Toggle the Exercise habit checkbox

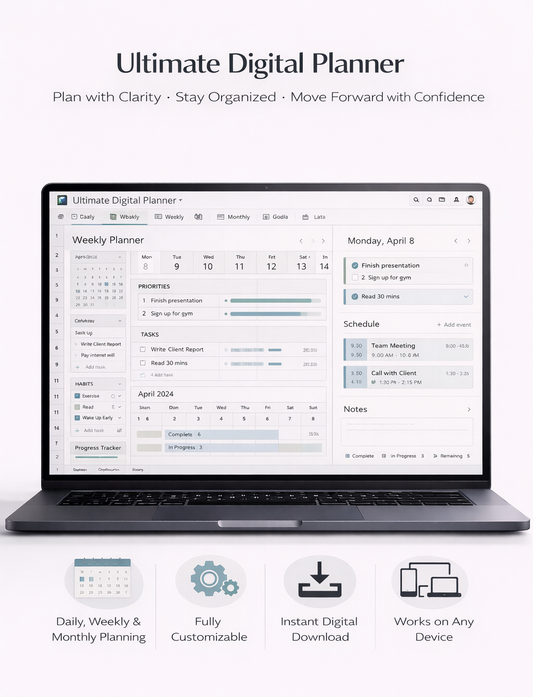pos(77,396)
